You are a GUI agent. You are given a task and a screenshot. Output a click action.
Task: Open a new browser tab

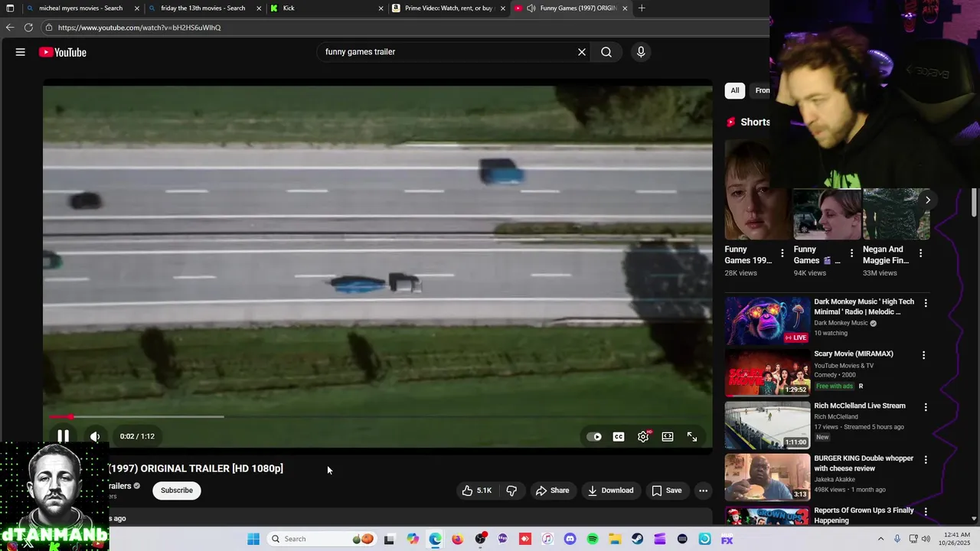(x=642, y=8)
